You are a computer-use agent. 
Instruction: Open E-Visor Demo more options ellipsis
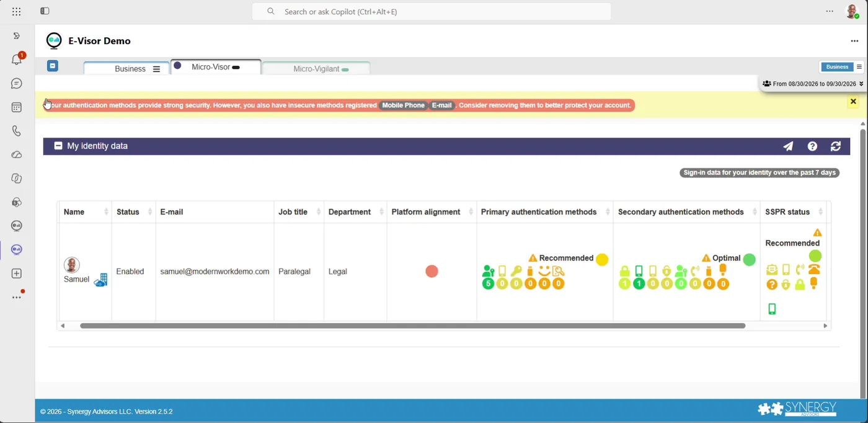[x=854, y=41]
